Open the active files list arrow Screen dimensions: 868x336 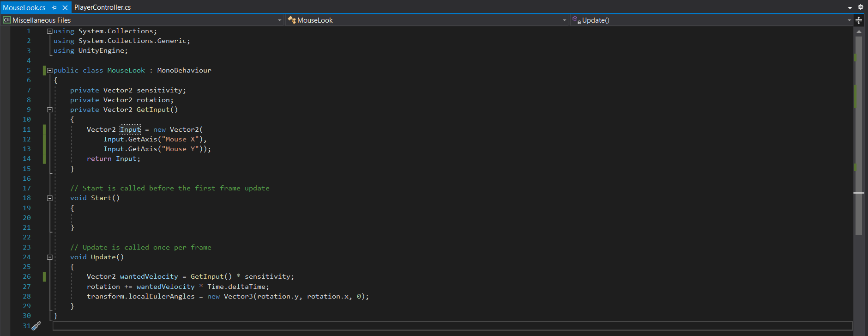click(x=850, y=7)
